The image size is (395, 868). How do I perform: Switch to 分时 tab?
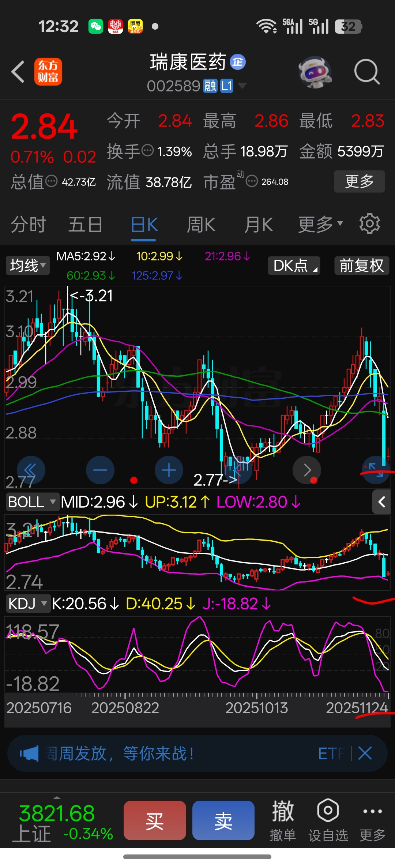[29, 224]
